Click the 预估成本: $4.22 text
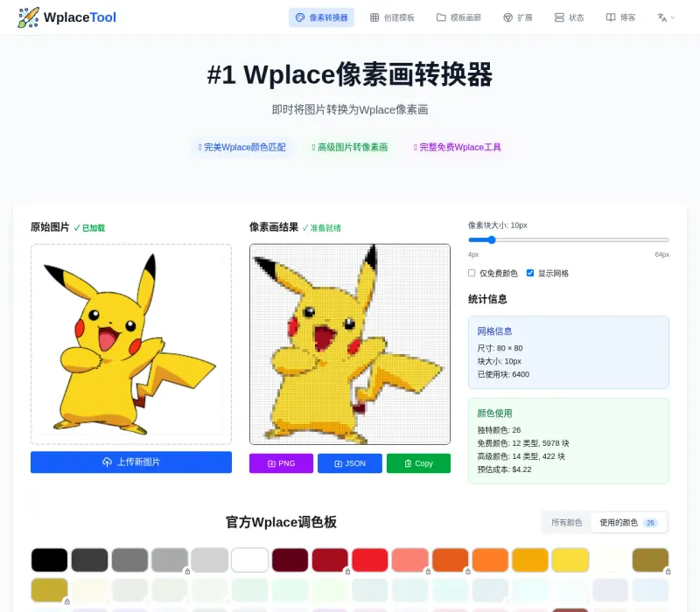This screenshot has width=700, height=612. pyautogui.click(x=504, y=469)
